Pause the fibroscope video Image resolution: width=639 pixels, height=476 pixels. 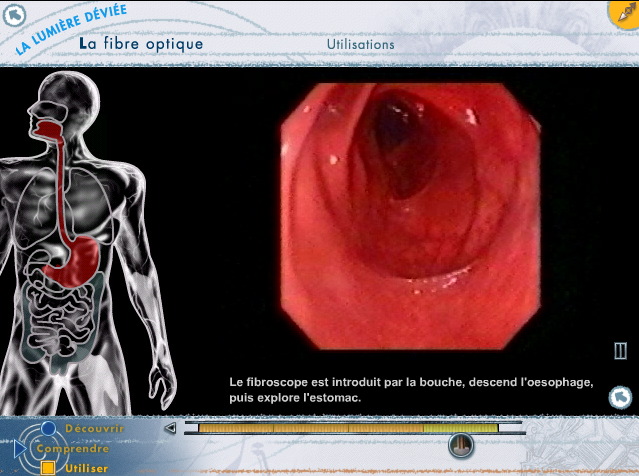[x=620, y=351]
